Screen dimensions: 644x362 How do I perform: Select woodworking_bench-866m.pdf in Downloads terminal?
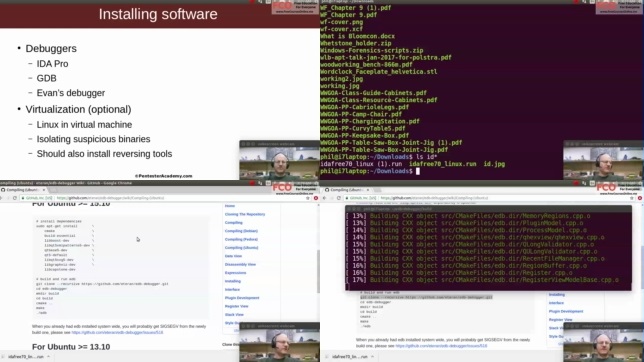pyautogui.click(x=366, y=65)
